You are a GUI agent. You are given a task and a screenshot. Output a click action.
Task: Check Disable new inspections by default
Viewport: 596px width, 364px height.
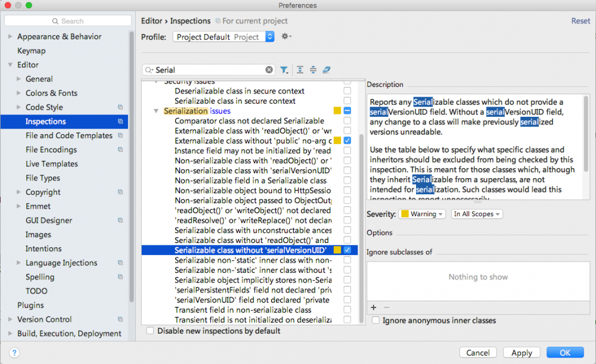coord(150,331)
